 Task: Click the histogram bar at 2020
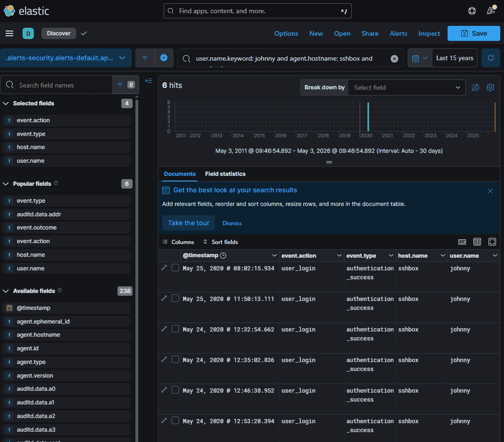368,117
